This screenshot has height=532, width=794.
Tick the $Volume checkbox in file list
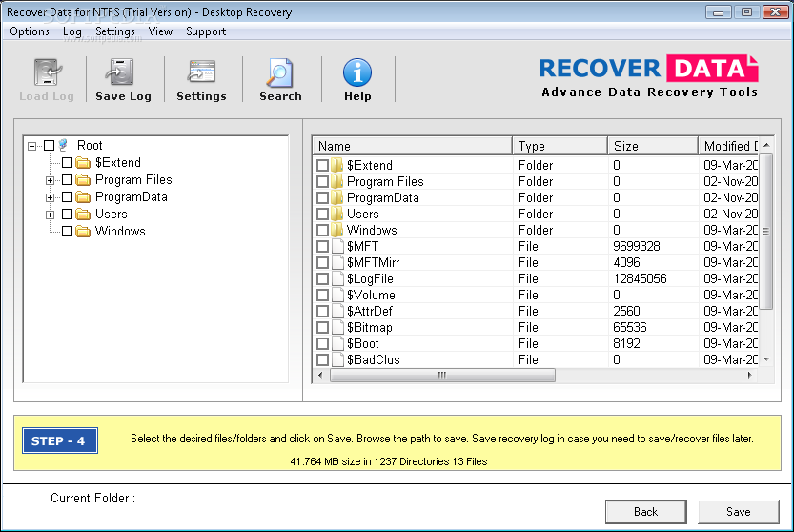pos(322,296)
